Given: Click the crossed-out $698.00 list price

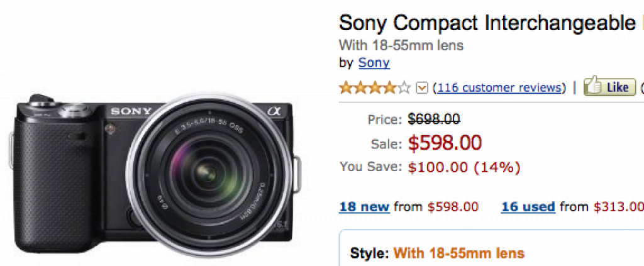Looking at the screenshot, I should click(x=434, y=118).
